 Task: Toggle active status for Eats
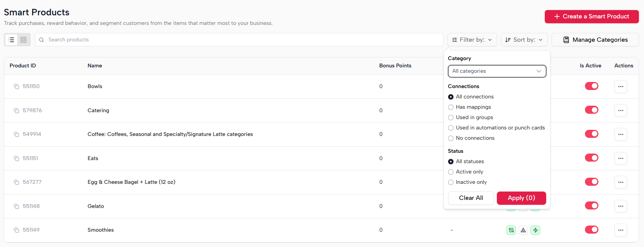point(591,158)
